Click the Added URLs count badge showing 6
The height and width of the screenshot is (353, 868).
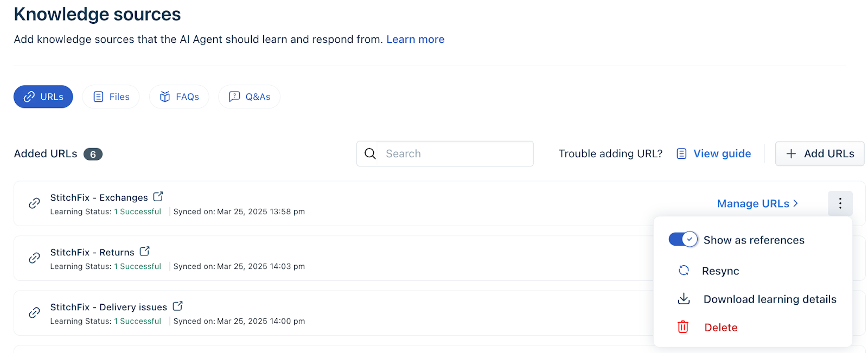(93, 154)
